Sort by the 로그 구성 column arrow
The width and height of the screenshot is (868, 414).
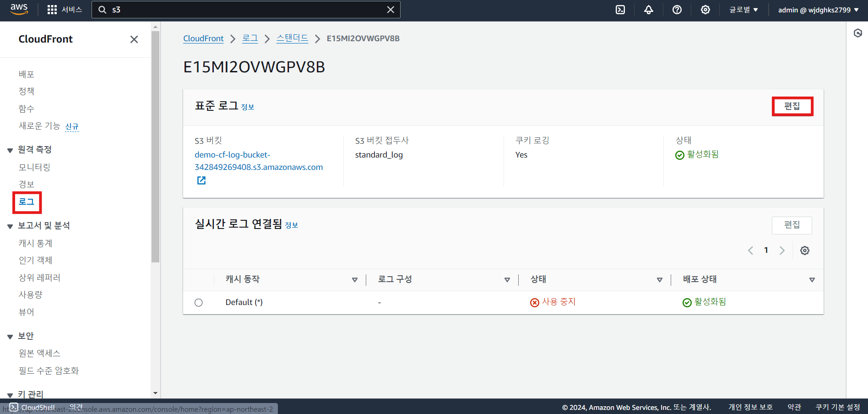[507, 280]
